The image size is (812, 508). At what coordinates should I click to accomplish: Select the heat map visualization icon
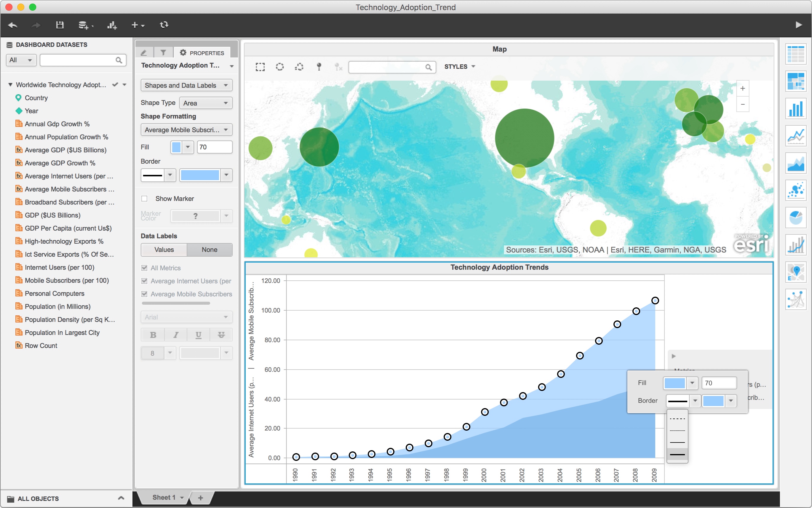pyautogui.click(x=795, y=81)
